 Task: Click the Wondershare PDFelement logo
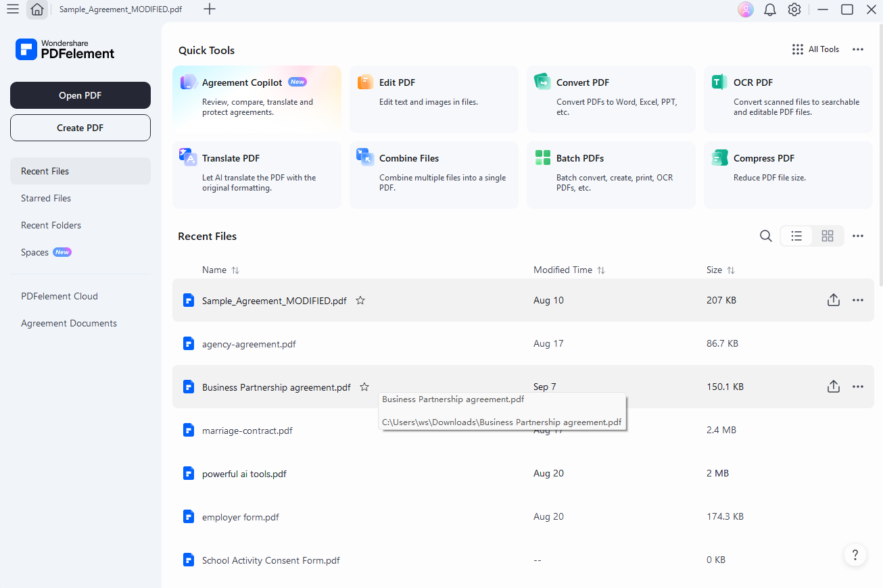pos(65,49)
